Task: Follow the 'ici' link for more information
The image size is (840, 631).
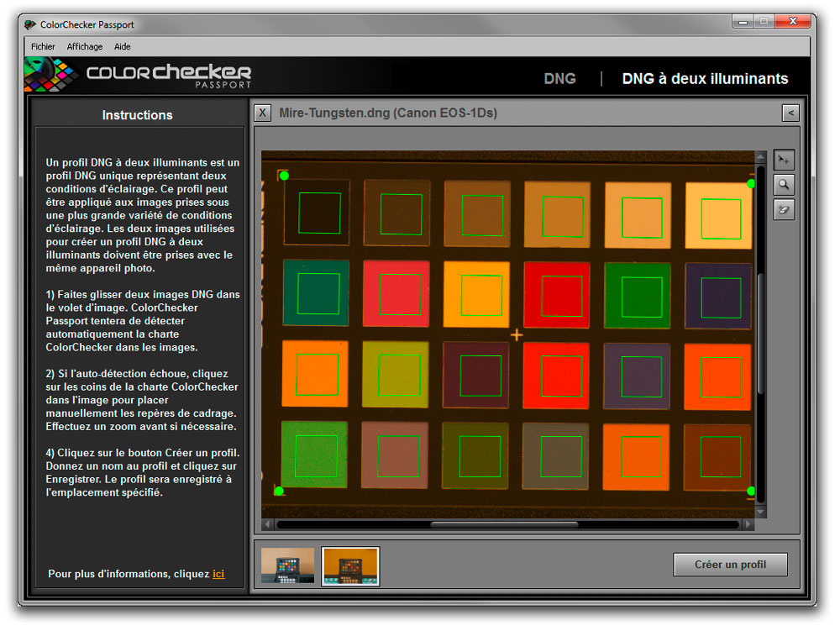Action: click(218, 574)
